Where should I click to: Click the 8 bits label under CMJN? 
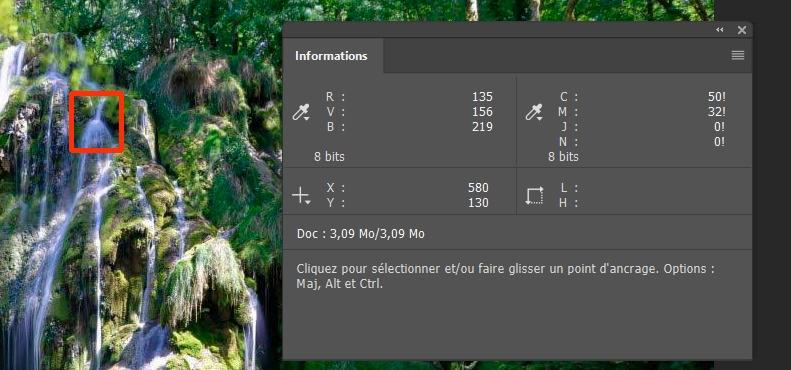(x=563, y=156)
